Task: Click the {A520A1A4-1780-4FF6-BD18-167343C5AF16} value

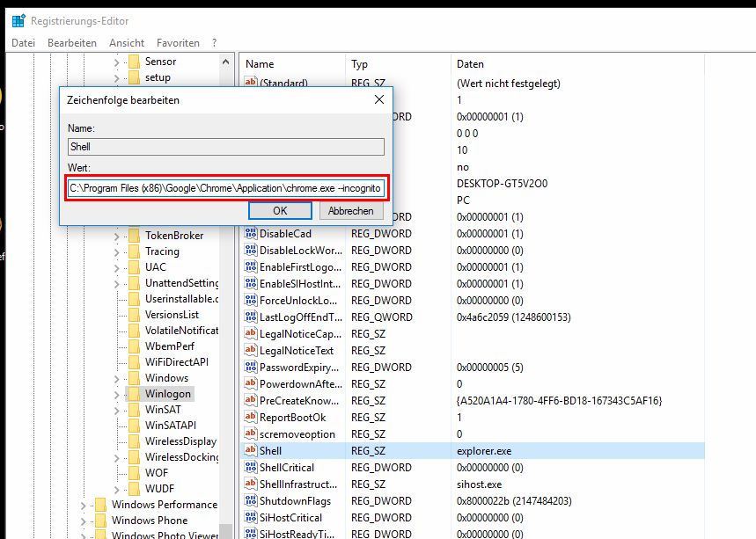Action: (559, 401)
